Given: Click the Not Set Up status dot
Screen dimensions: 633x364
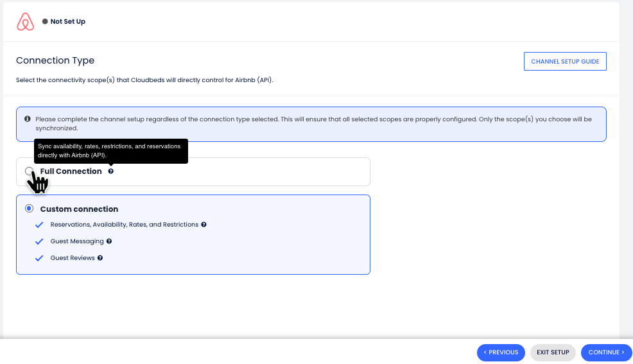Looking at the screenshot, I should coord(45,22).
